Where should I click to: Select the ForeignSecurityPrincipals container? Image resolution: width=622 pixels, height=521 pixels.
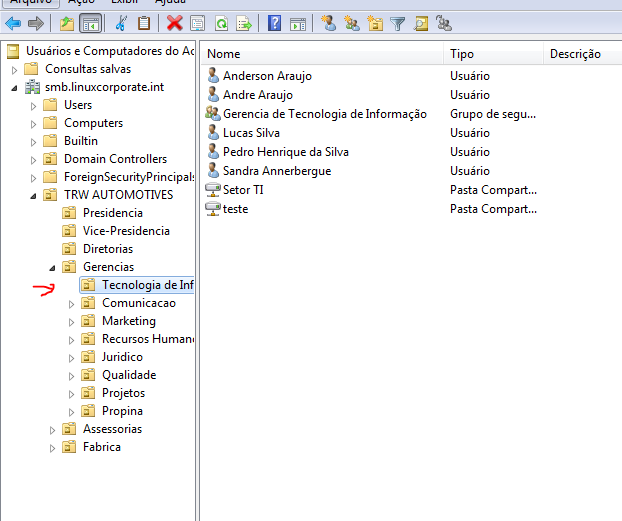129,177
